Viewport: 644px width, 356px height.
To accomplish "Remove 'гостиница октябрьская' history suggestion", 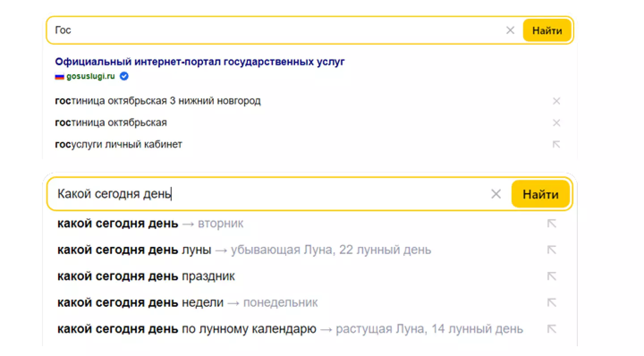I will 556,123.
